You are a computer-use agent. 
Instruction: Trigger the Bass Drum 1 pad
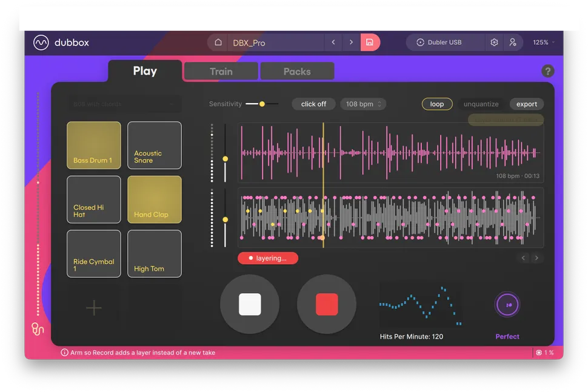click(x=94, y=145)
